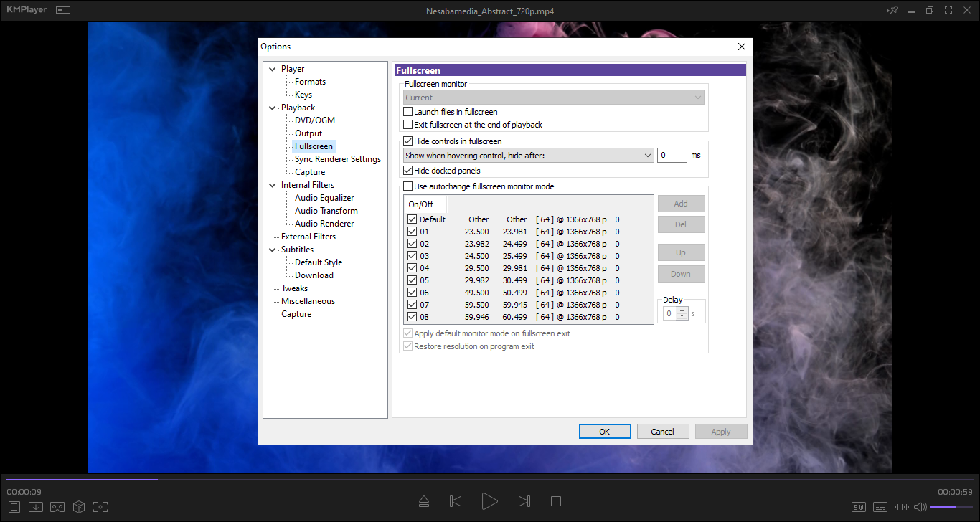The width and height of the screenshot is (980, 522).
Task: Click the screen capture frame icon
Action: coord(100,507)
